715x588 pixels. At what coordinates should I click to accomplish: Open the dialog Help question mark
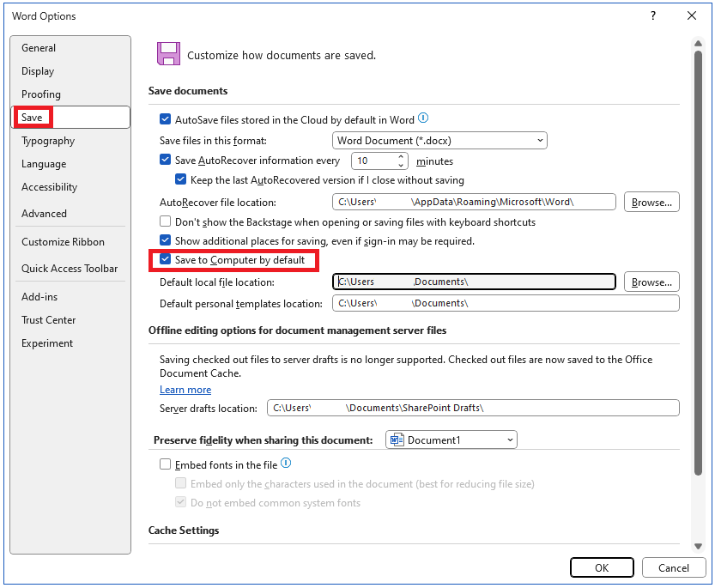coord(653,15)
